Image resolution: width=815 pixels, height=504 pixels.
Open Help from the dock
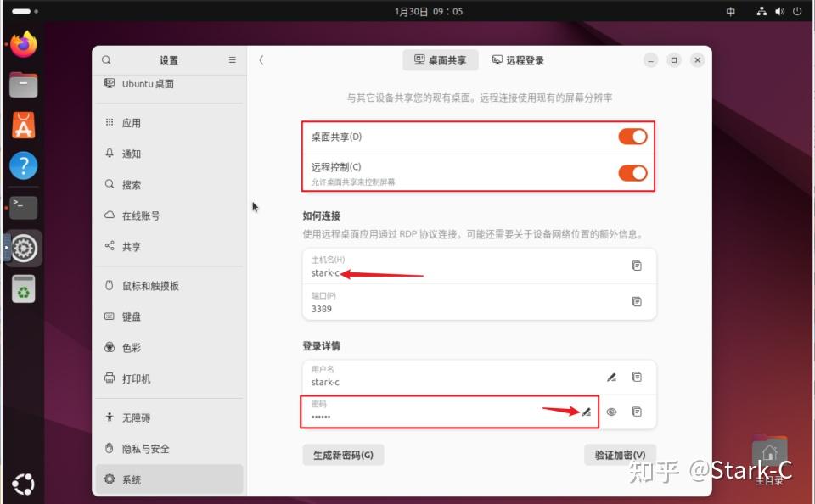[x=24, y=165]
